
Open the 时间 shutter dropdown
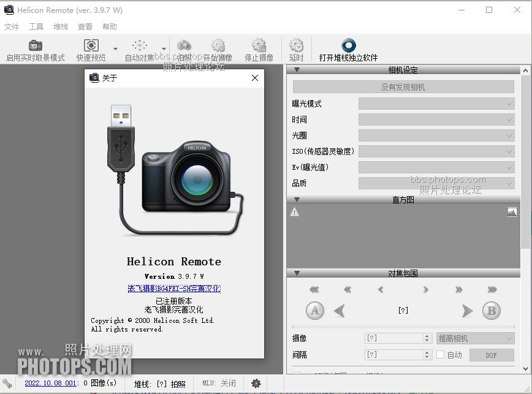436,119
